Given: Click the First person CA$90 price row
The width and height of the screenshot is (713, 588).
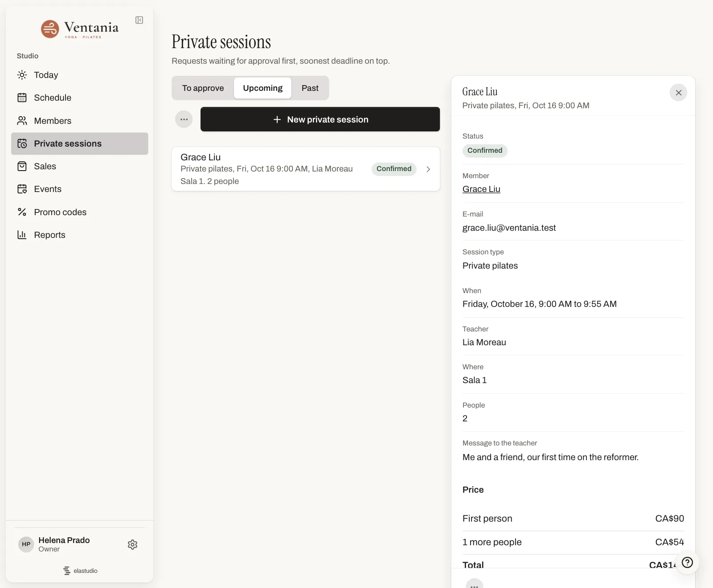Looking at the screenshot, I should (573, 519).
